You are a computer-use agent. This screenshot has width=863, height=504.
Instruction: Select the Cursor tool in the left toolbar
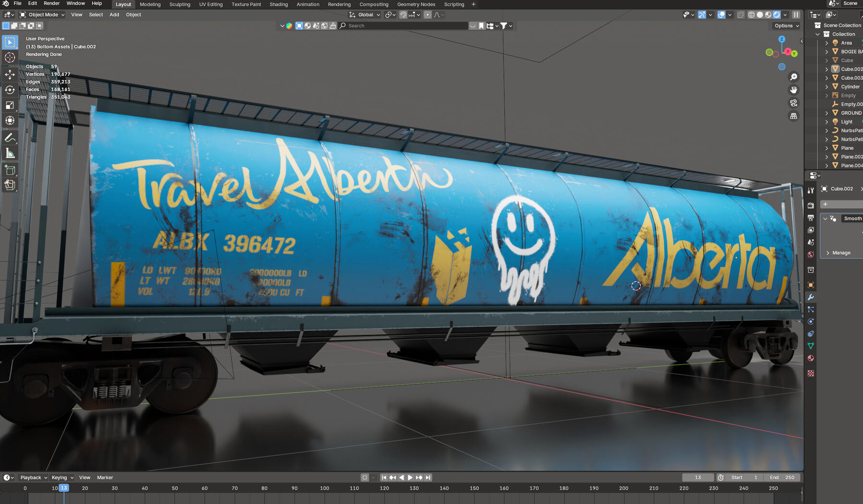[10, 58]
